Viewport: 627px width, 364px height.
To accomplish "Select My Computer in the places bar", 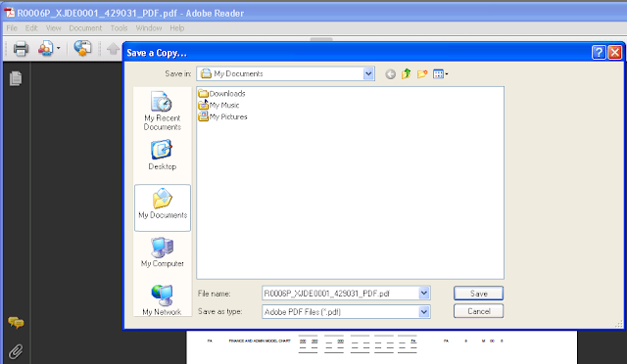I will (162, 252).
